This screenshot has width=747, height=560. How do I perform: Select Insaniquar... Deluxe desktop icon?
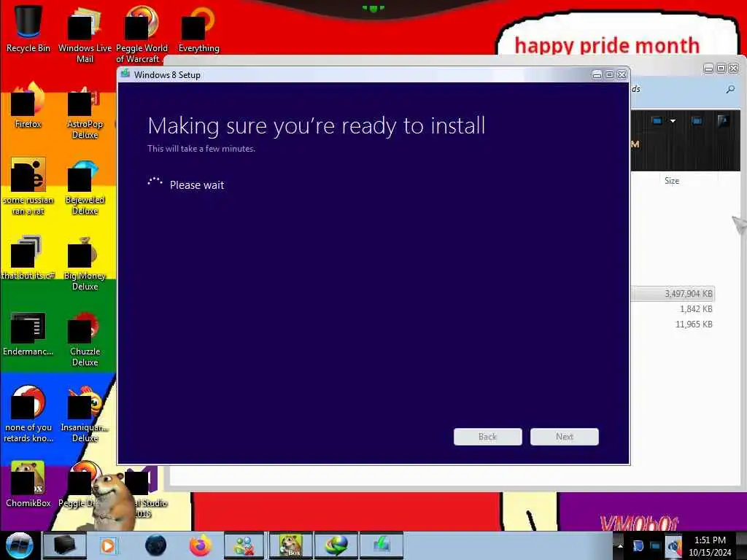[85, 413]
